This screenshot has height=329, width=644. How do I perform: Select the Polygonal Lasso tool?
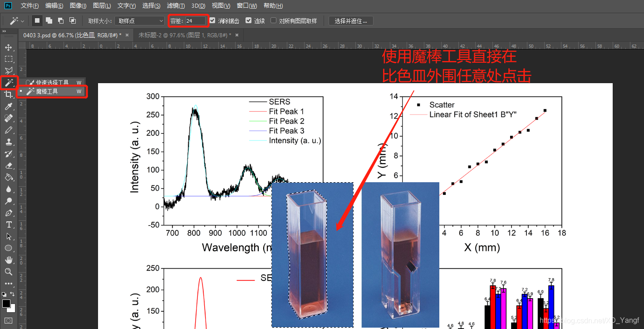pos(8,70)
